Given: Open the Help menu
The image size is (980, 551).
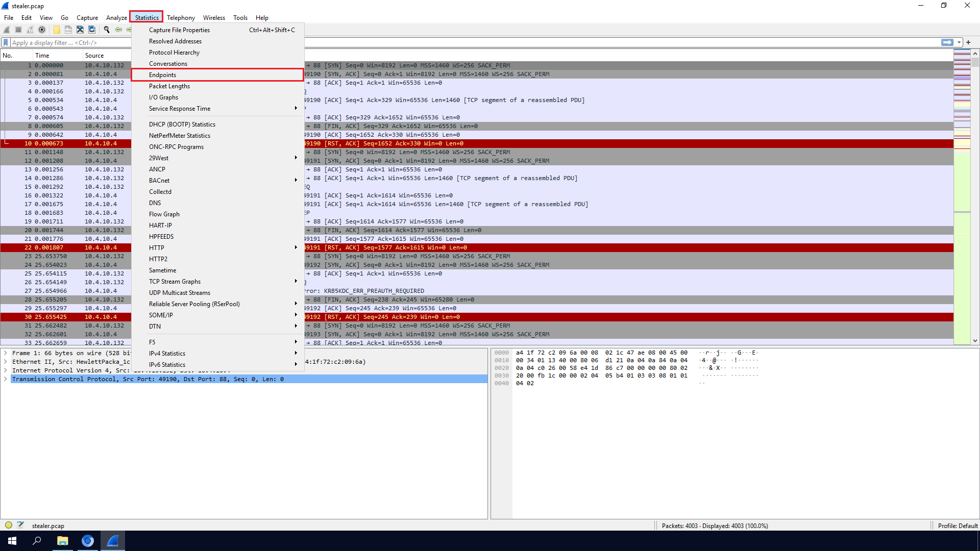Looking at the screenshot, I should 262,17.
